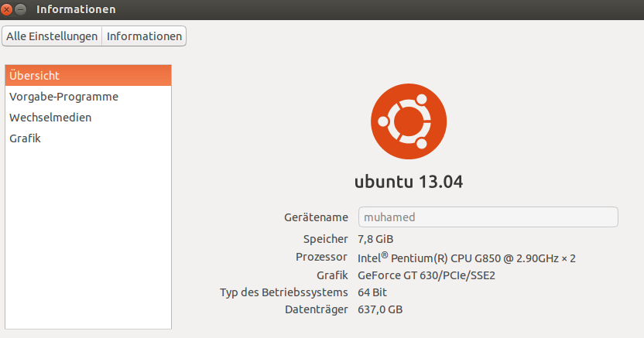Image resolution: width=644 pixels, height=338 pixels.
Task: Click the "ubuntu 13.04" version heading
Action: click(409, 182)
